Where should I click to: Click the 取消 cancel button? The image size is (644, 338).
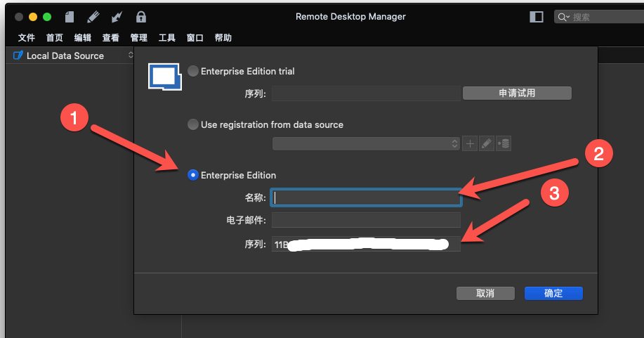[485, 293]
